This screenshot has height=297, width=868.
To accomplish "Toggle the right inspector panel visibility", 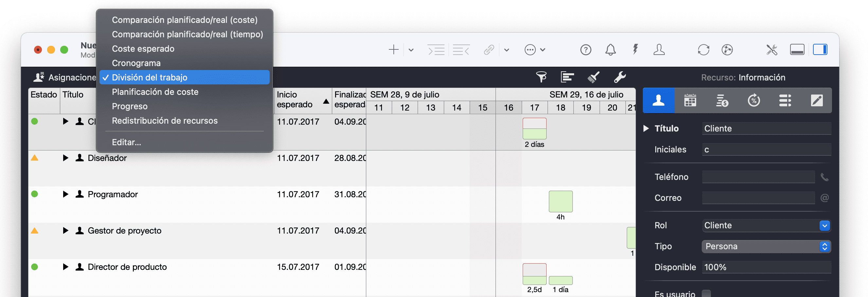I will click(821, 49).
